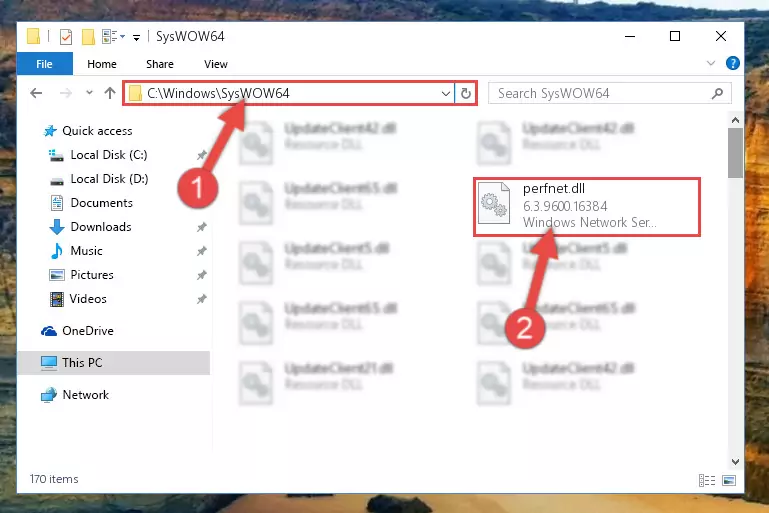Viewport: 769px width, 513px height.
Task: Refresh the SysWOW64 folder
Action: (465, 93)
